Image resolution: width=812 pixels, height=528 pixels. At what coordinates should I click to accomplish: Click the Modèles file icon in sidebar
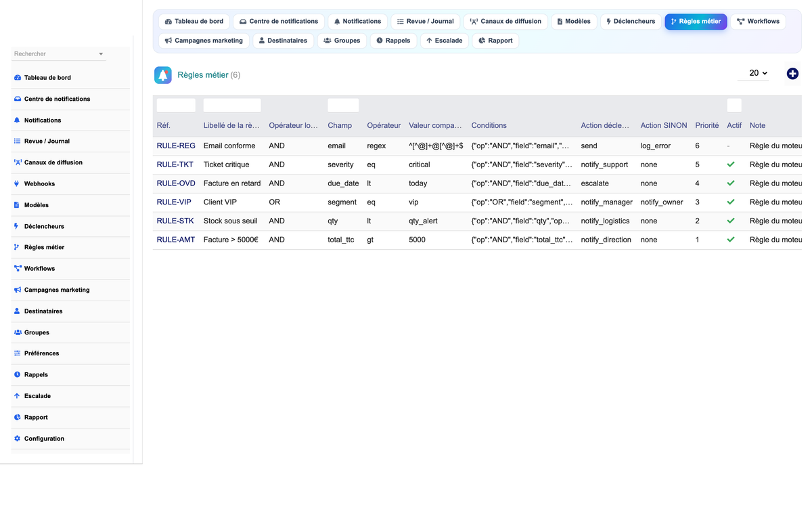coord(18,205)
